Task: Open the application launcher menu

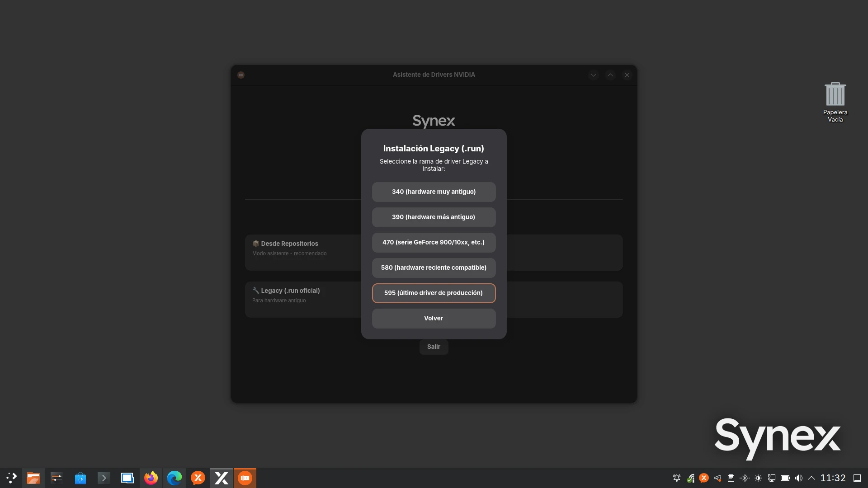Action: pyautogui.click(x=11, y=478)
